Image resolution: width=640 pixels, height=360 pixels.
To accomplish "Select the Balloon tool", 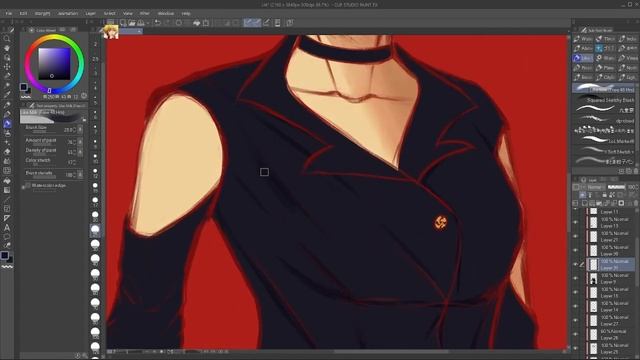I will 7,237.
